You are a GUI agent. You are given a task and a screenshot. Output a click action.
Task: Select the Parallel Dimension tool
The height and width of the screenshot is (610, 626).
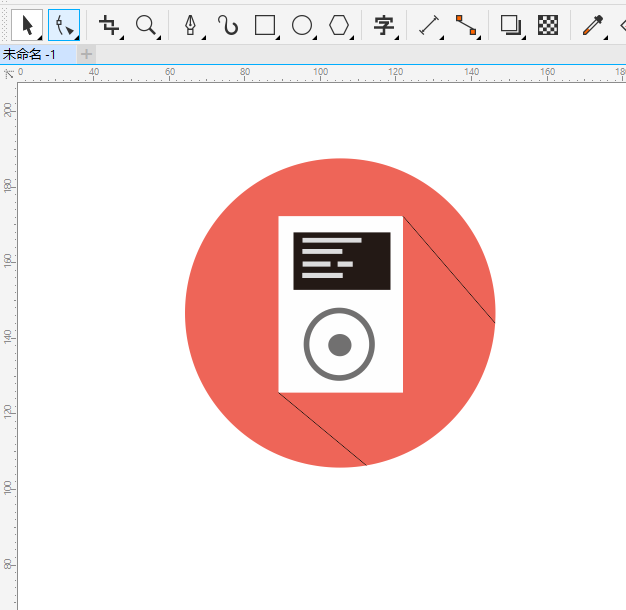click(x=429, y=25)
